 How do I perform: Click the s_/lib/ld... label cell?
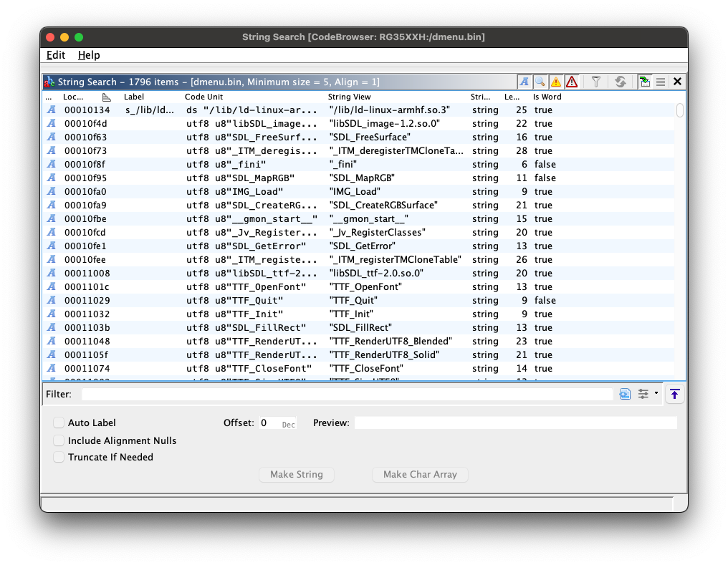click(150, 110)
